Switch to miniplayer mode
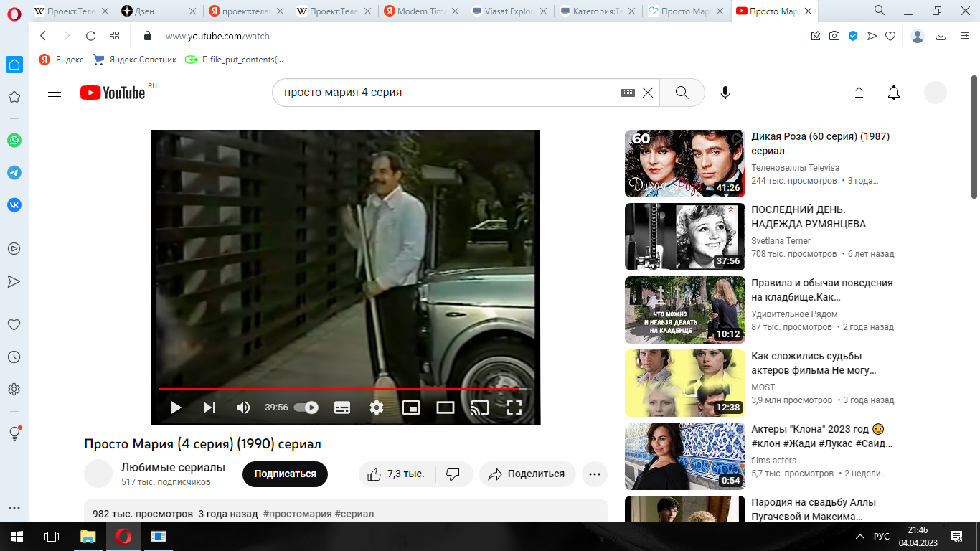 [x=411, y=408]
